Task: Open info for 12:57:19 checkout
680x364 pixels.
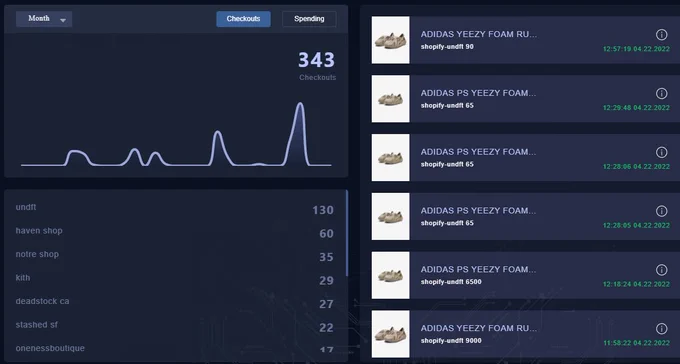Action: pyautogui.click(x=661, y=34)
